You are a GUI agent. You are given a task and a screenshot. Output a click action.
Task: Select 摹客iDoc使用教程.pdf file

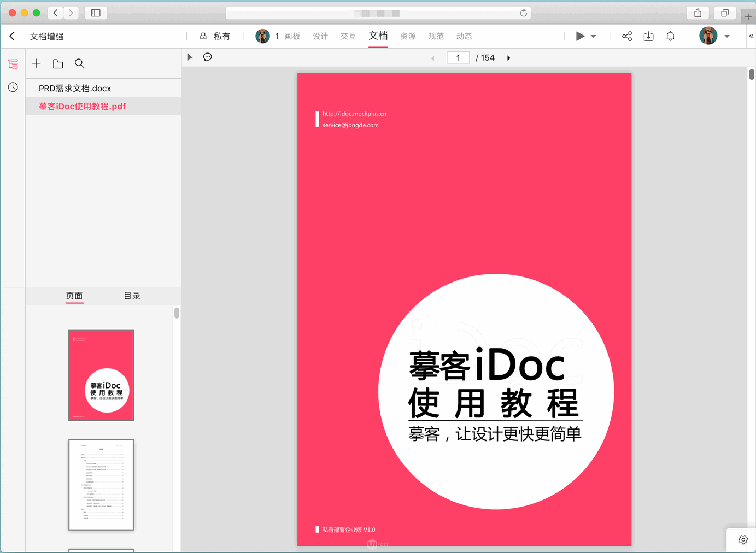coord(103,106)
